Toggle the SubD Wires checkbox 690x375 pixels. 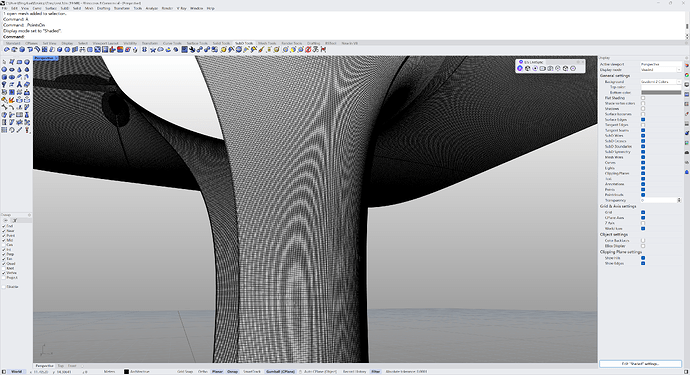pos(643,136)
